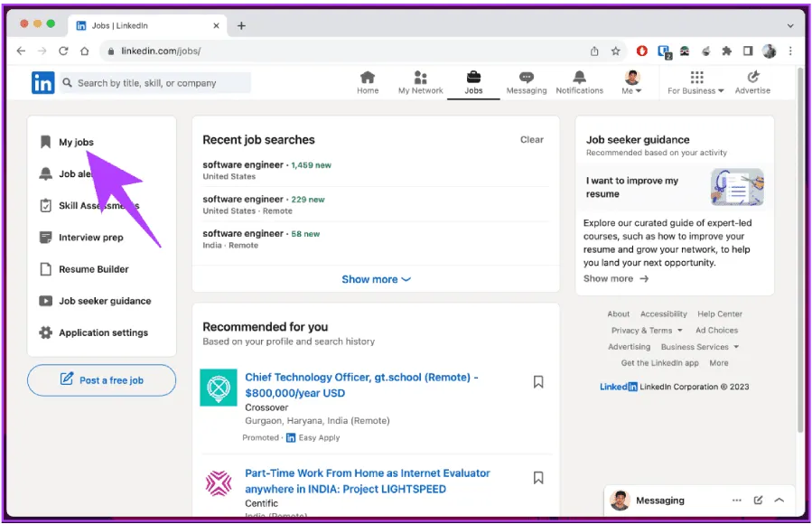Save the Part-Time Internet Evaluator job
The width and height of the screenshot is (812, 524).
pos(538,478)
